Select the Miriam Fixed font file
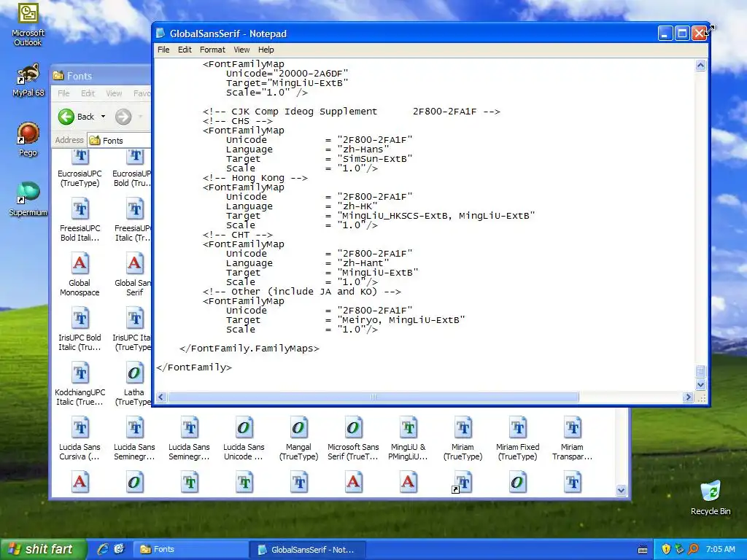Screen dimensions: 747x560 [517, 440]
